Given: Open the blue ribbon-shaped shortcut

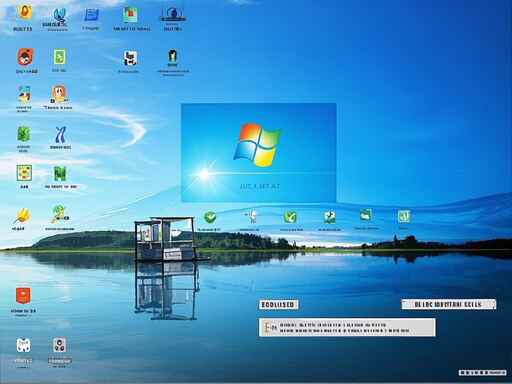Looking at the screenshot, I should (x=60, y=135).
